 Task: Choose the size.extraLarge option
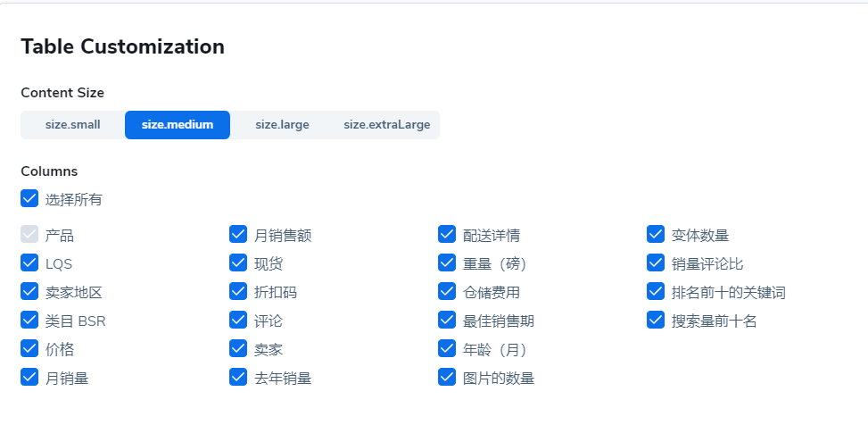[x=386, y=125]
